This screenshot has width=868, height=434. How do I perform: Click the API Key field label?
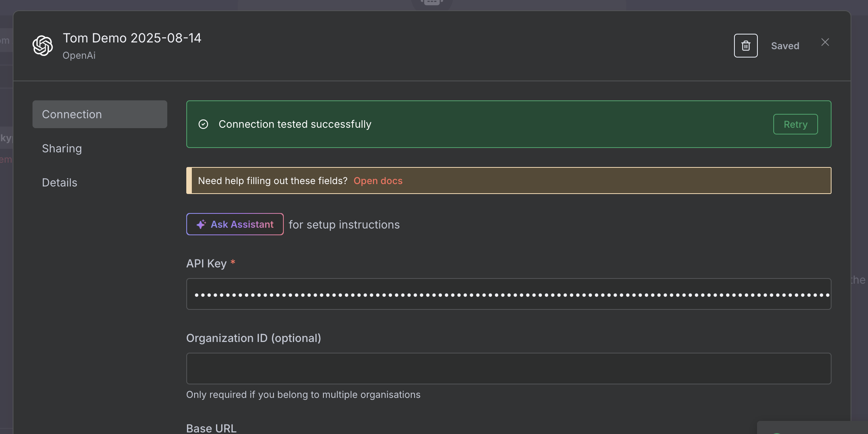(206, 263)
